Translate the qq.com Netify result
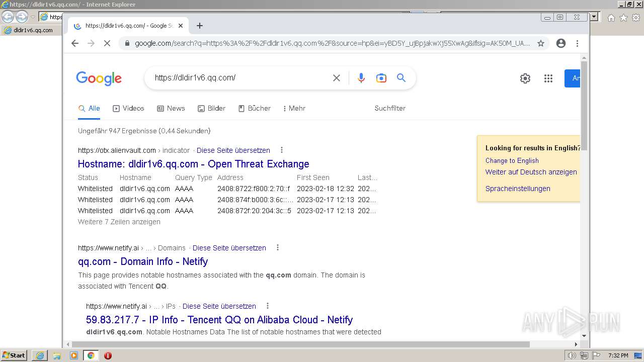Image resolution: width=644 pixels, height=362 pixels. point(229,248)
